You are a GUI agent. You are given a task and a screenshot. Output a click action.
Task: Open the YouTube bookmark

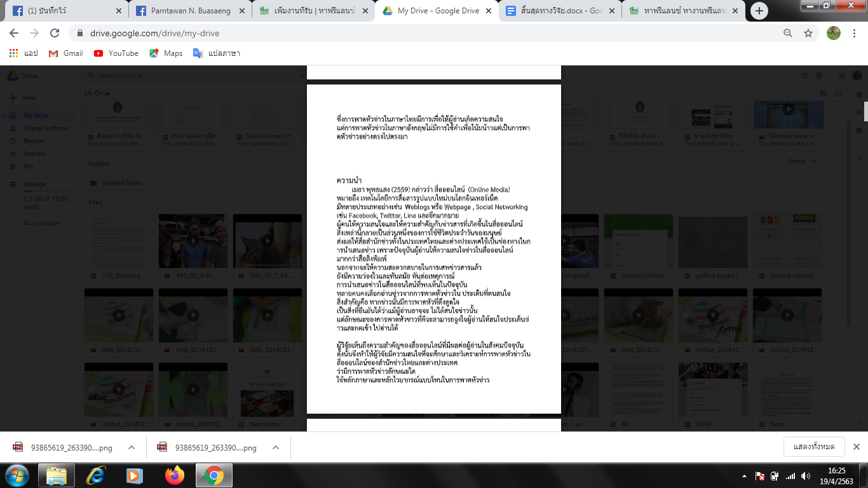click(x=116, y=53)
